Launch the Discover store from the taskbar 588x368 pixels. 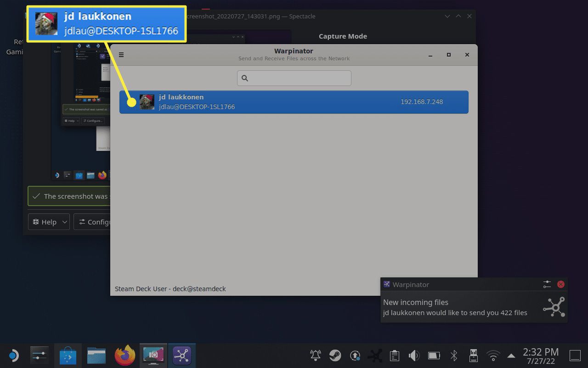click(x=68, y=356)
